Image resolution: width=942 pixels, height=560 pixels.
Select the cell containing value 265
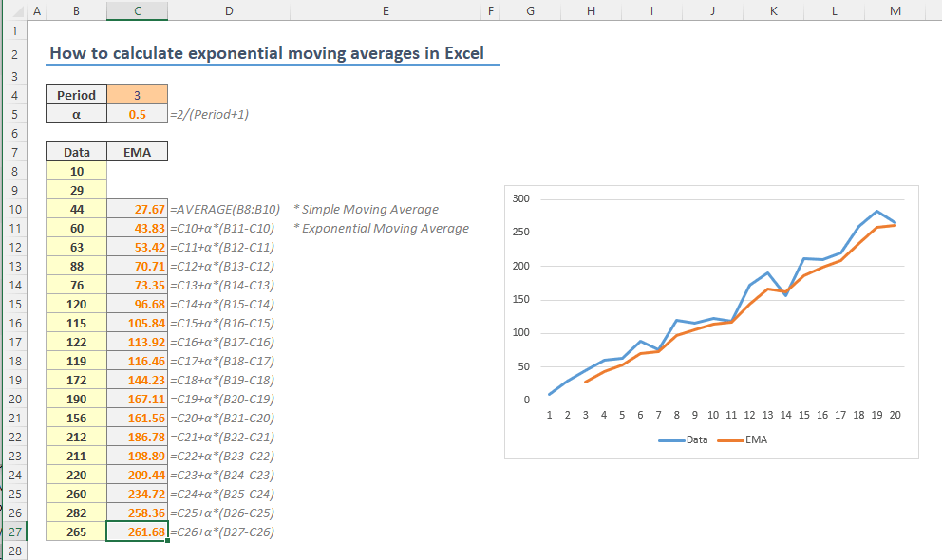tap(76, 532)
